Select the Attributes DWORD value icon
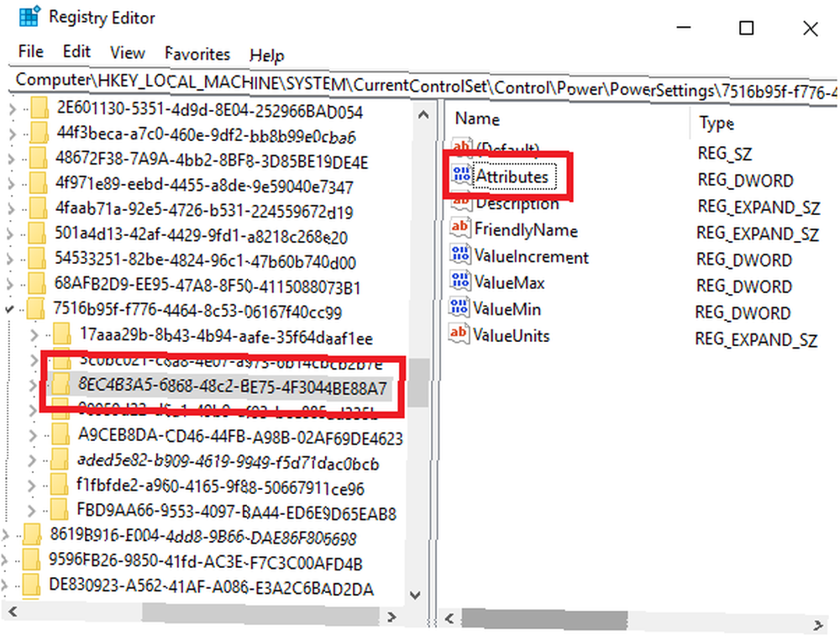840x636 pixels. pyautogui.click(x=460, y=175)
